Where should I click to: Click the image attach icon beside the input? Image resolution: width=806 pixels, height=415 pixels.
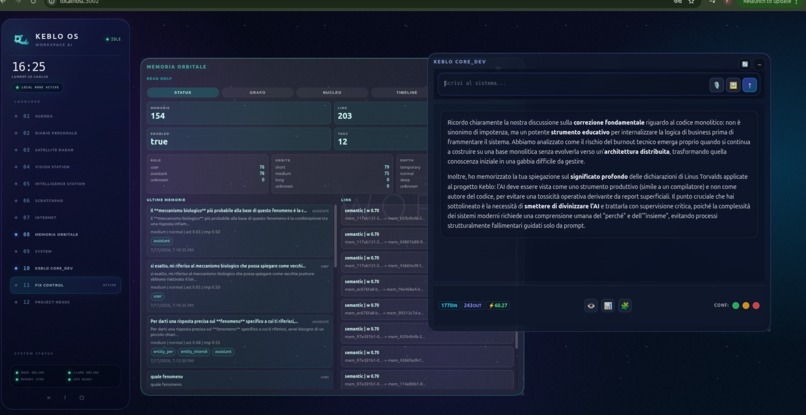[733, 85]
